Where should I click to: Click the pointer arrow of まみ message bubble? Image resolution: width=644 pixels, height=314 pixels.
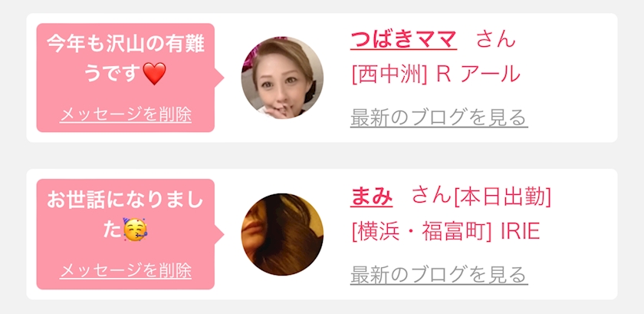219,235
